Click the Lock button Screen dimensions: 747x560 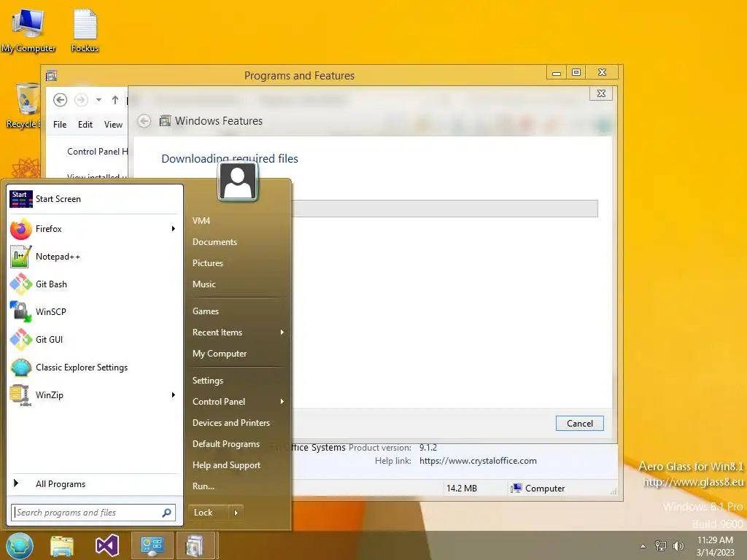(209, 513)
